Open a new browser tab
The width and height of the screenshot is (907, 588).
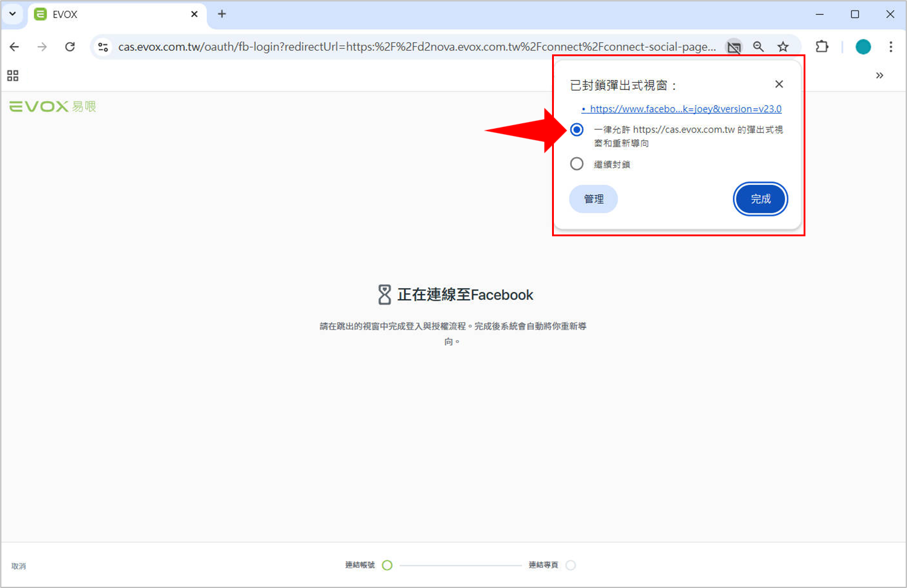(x=222, y=14)
